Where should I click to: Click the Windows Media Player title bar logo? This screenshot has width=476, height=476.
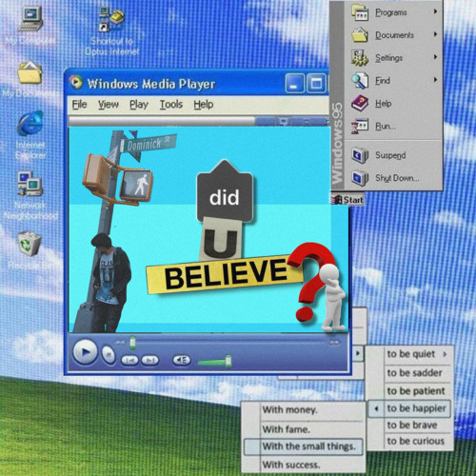tap(75, 83)
